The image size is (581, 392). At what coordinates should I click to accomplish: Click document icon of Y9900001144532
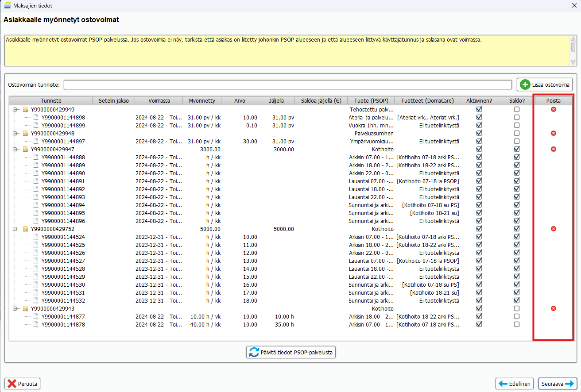(x=36, y=301)
